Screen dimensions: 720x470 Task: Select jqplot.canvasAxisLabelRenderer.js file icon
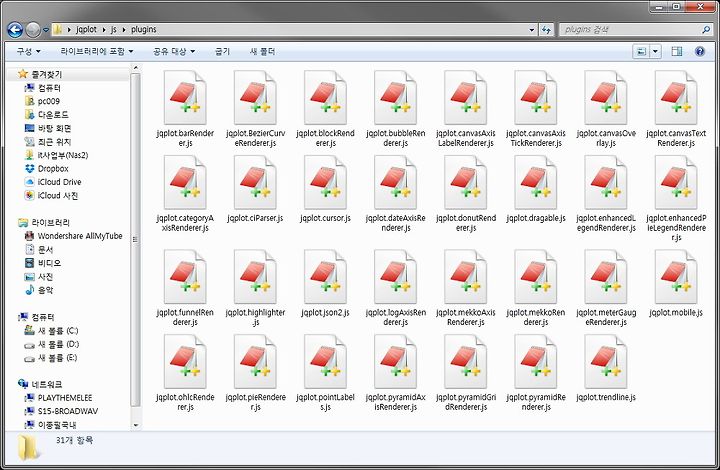pos(466,97)
